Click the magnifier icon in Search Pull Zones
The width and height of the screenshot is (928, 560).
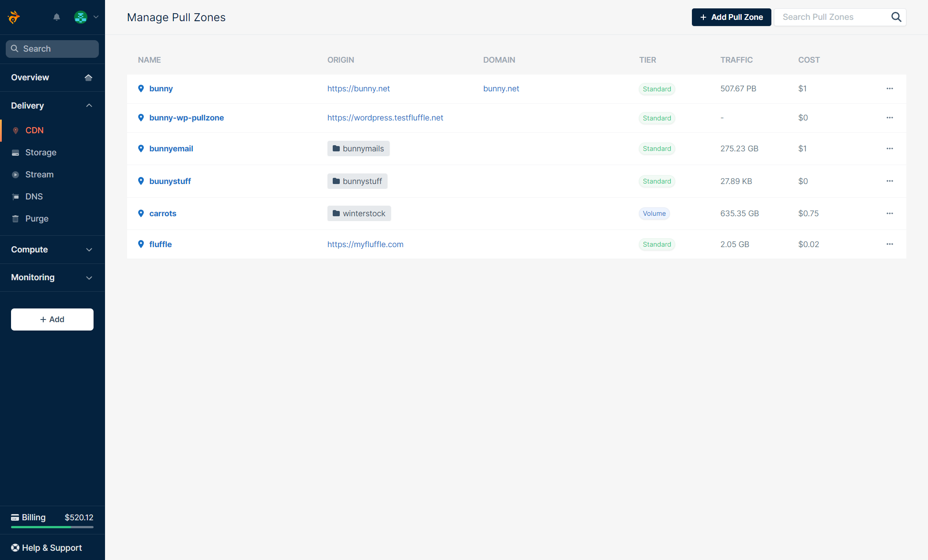click(x=896, y=17)
